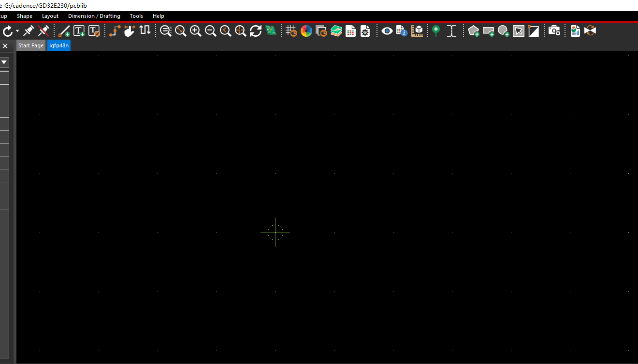Open the Layout menu
Screen dimensions: 638x364
tap(50, 16)
